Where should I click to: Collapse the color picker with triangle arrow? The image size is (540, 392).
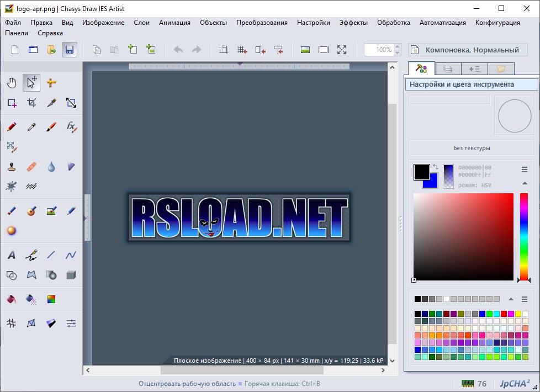tap(525, 183)
